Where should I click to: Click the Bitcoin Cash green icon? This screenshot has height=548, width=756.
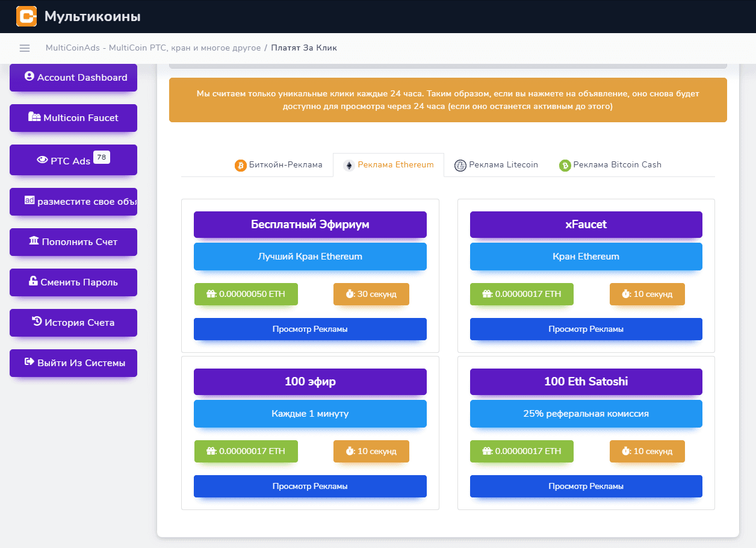(x=565, y=166)
